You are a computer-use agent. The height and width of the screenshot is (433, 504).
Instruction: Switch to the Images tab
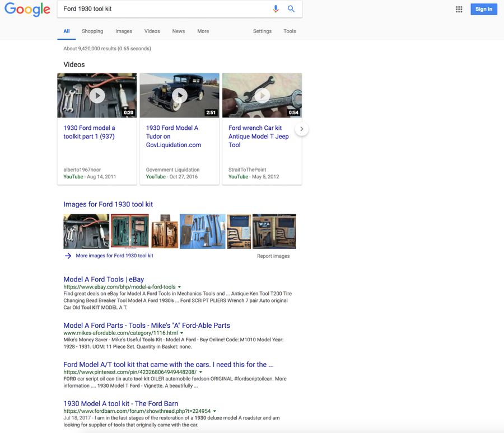(124, 31)
